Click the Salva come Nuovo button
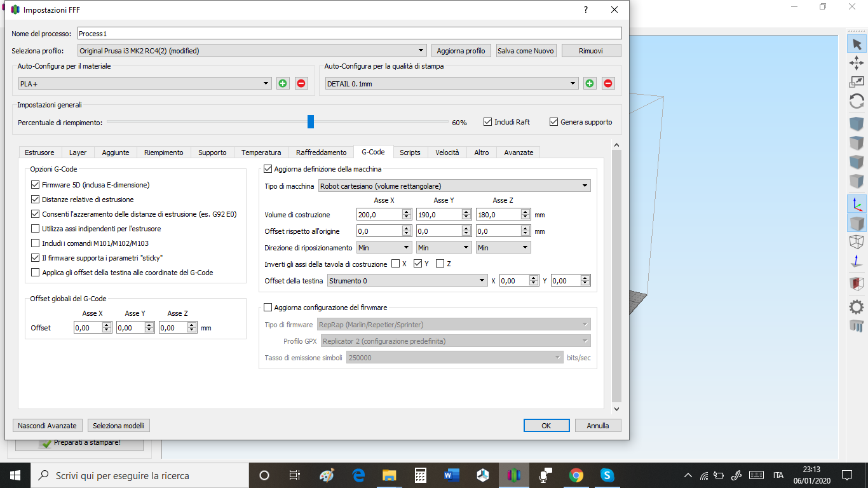Screen dimensions: 868x488 (526, 51)
